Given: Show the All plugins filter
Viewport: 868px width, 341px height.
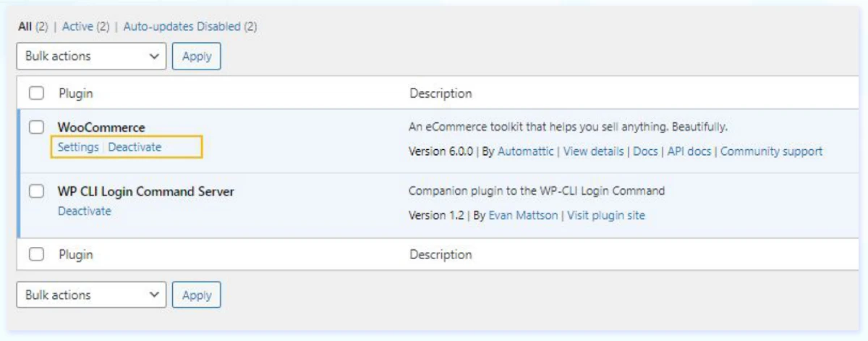Looking at the screenshot, I should tap(25, 27).
